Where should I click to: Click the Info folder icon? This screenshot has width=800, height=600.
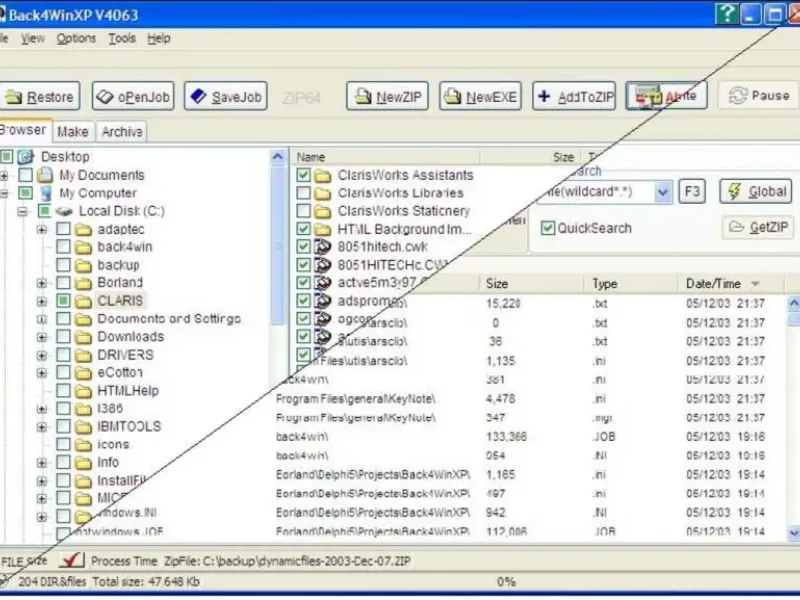tap(83, 463)
